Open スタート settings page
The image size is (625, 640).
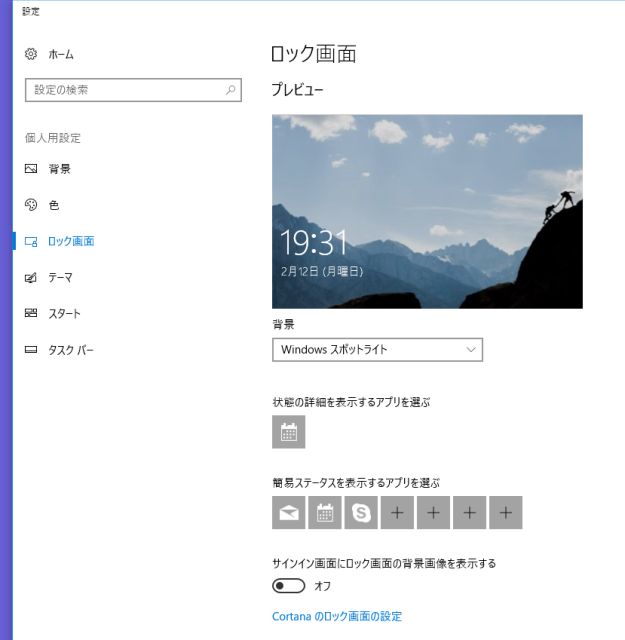click(x=64, y=313)
